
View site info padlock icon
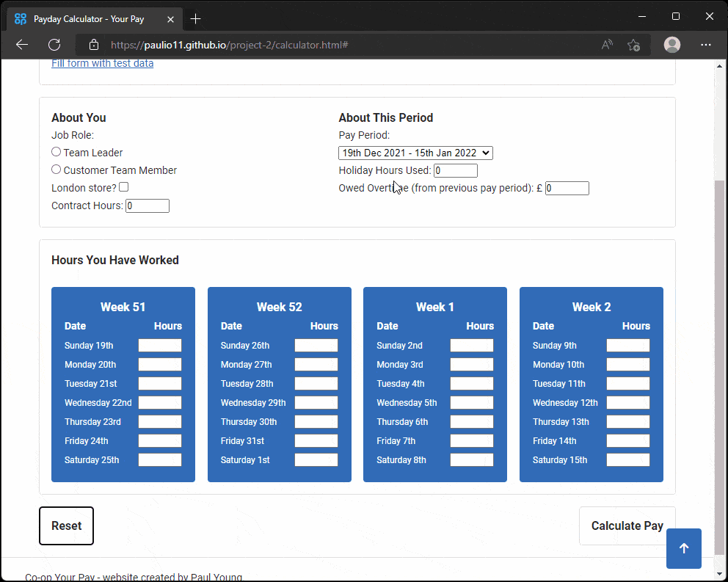92,45
